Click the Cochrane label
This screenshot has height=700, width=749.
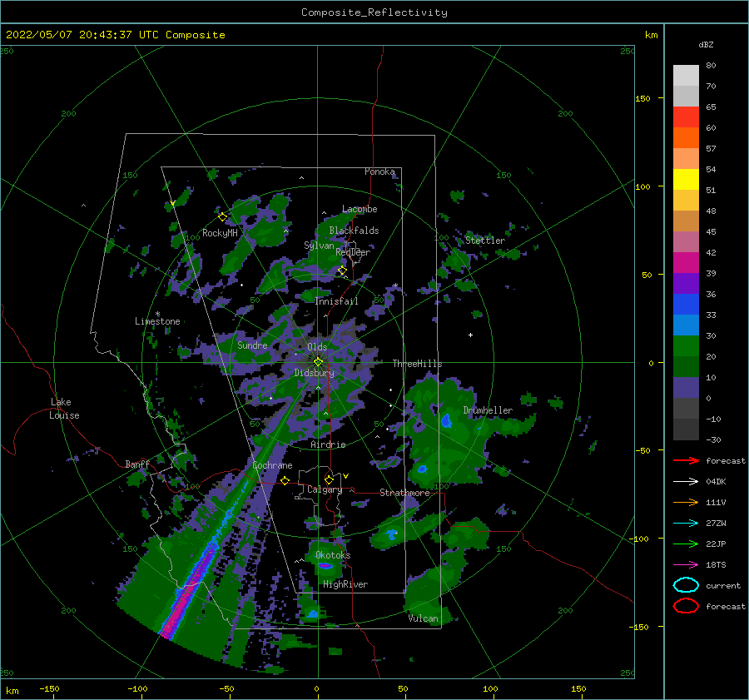click(x=272, y=465)
